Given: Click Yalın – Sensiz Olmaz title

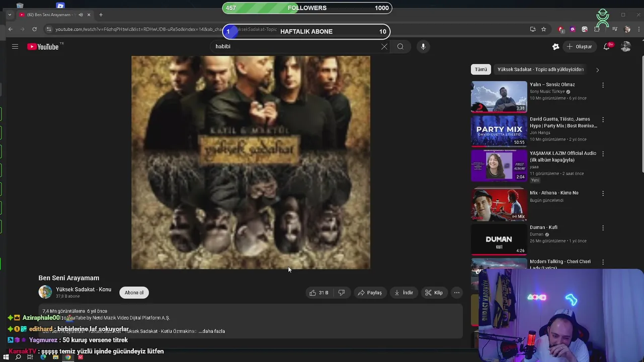Looking at the screenshot, I should 552,84.
